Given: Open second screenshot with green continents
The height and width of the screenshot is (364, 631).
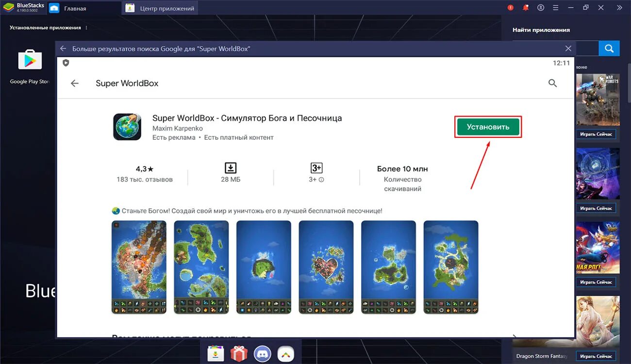Looking at the screenshot, I should 201,267.
